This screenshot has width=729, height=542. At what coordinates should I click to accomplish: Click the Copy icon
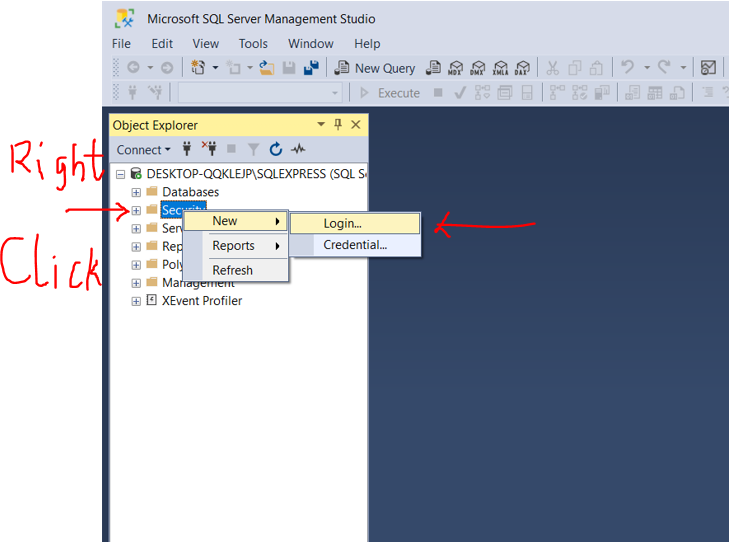tap(575, 68)
